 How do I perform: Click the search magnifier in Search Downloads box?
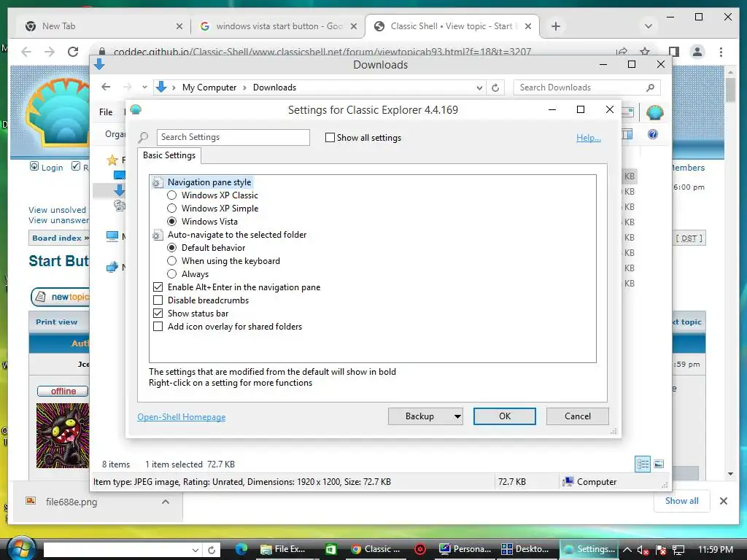[650, 87]
